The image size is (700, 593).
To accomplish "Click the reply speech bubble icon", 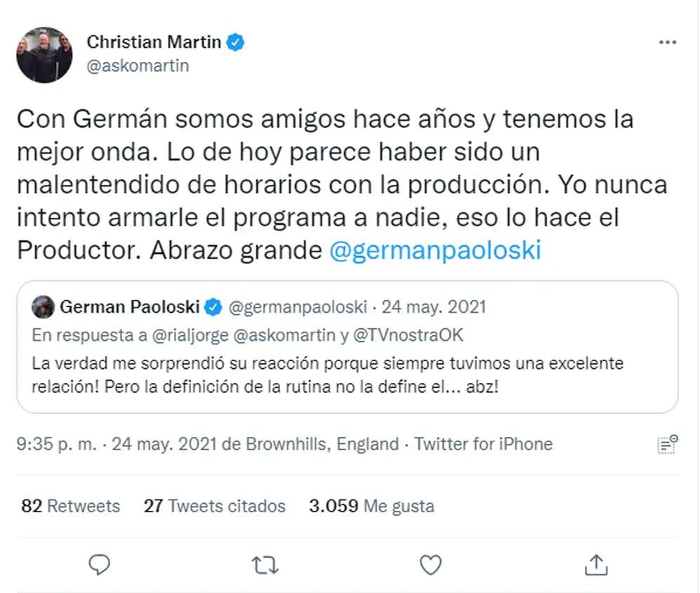I will [x=99, y=564].
